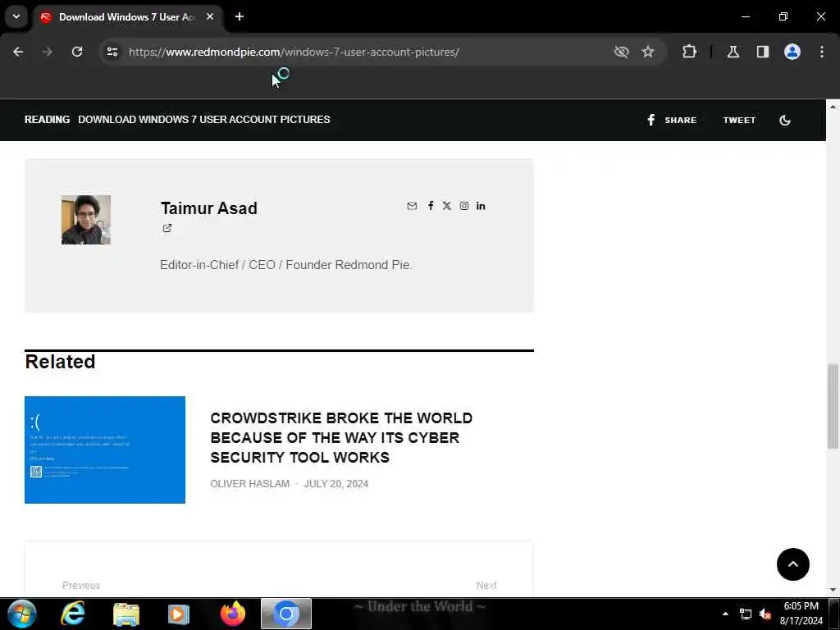Click Taimur Asad's profile photo
840x630 pixels.
pyautogui.click(x=86, y=220)
